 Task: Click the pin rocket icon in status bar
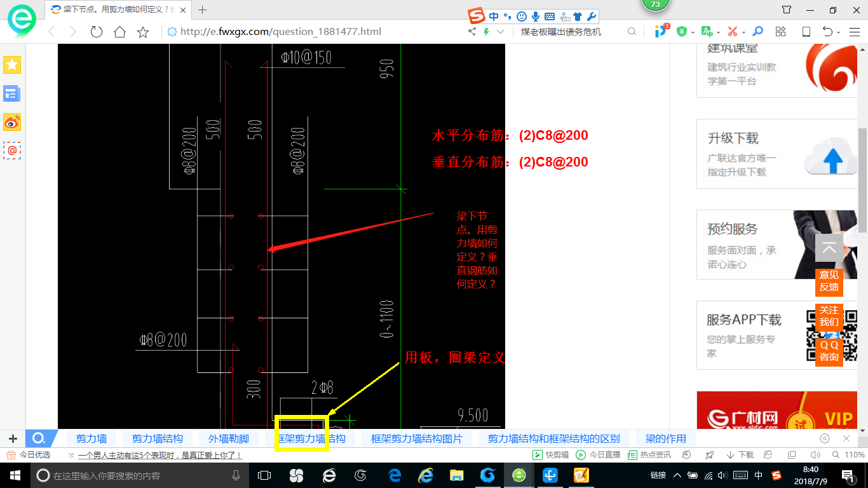coord(709,455)
